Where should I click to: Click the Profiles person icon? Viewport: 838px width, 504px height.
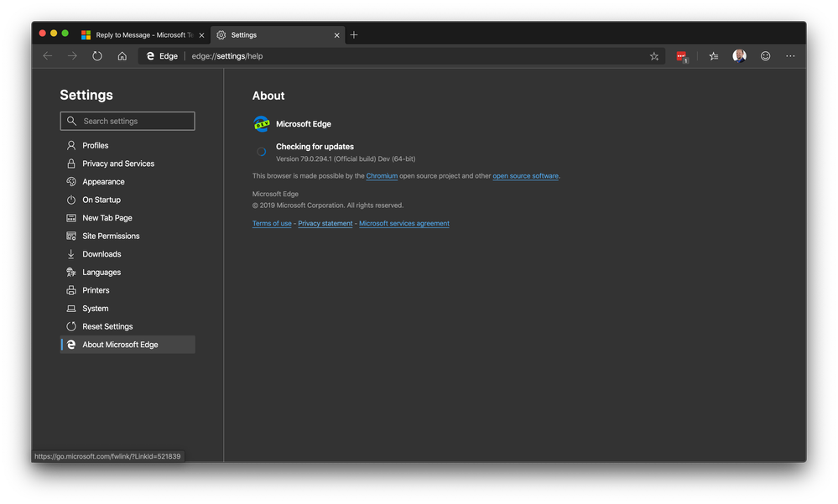[71, 145]
